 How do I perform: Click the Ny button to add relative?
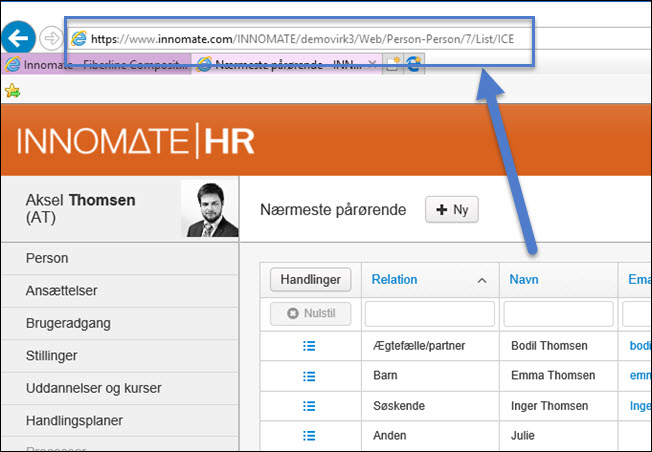pyautogui.click(x=452, y=210)
